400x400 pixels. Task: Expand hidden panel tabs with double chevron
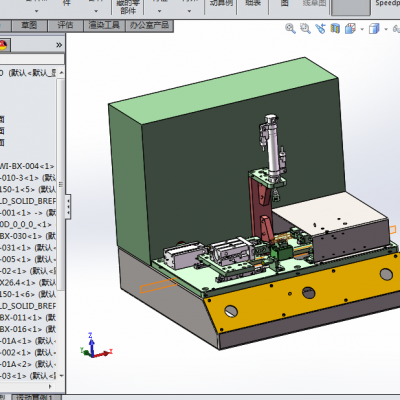coord(59,45)
